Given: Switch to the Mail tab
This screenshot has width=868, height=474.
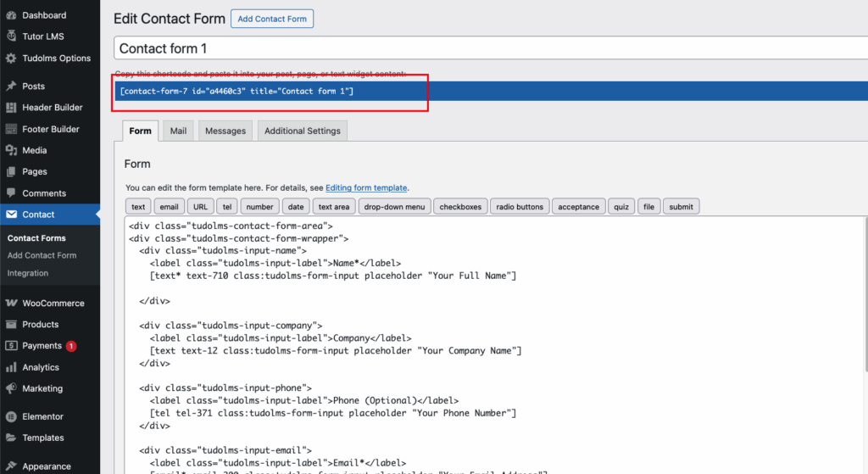Looking at the screenshot, I should 178,131.
